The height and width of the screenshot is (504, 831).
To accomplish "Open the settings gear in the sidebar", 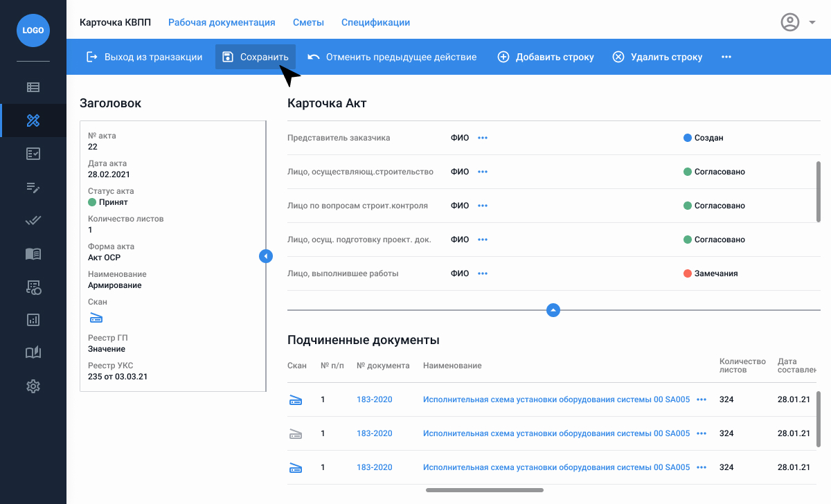I will [33, 386].
